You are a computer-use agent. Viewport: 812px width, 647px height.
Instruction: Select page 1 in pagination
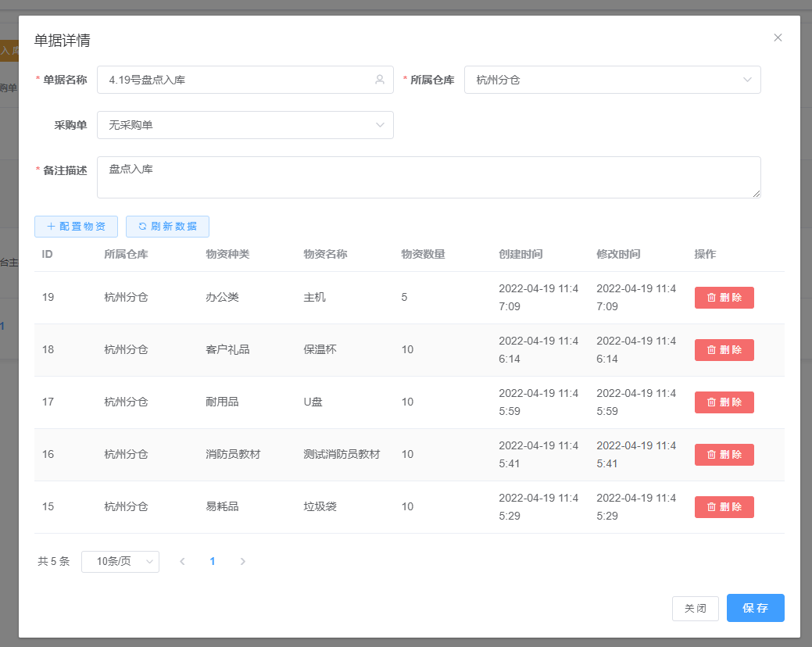coord(213,562)
